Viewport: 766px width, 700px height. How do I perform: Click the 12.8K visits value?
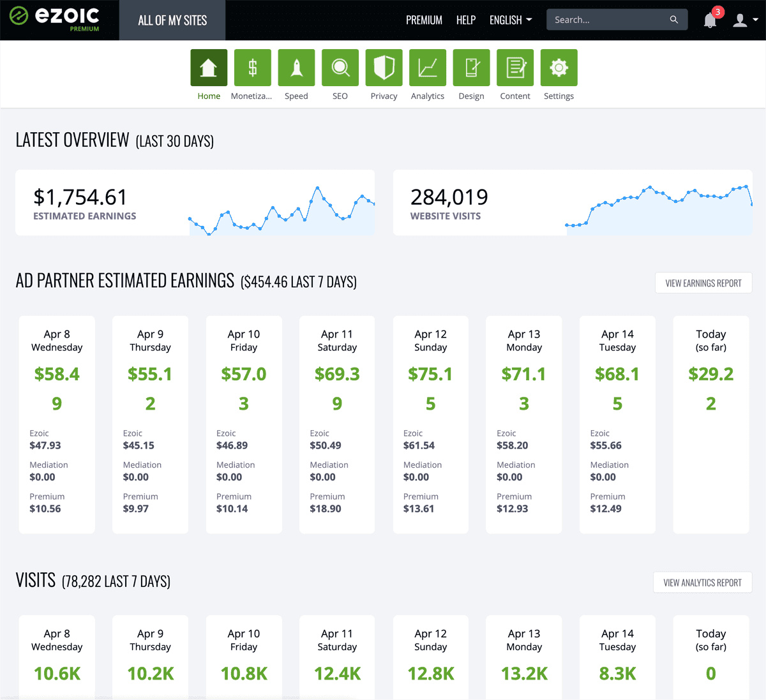tap(431, 673)
